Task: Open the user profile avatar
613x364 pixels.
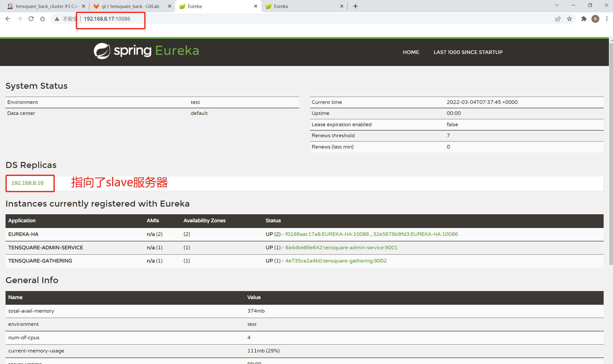Action: 595,19
